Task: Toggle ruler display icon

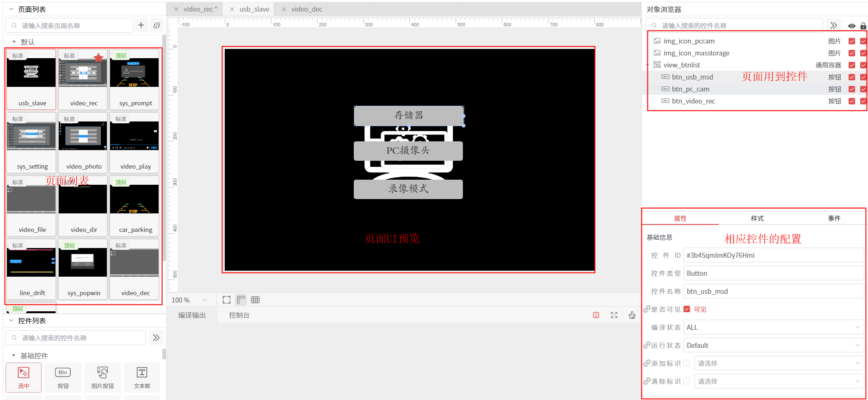Action: [x=241, y=300]
